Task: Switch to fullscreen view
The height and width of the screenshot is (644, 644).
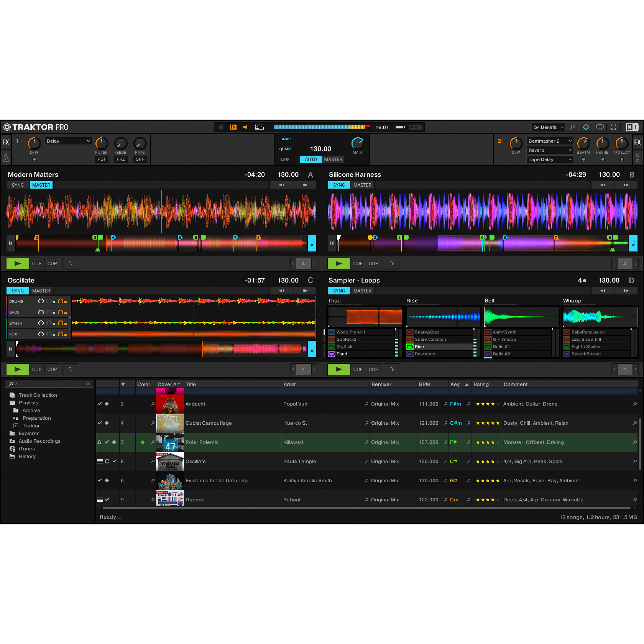Action: (614, 127)
